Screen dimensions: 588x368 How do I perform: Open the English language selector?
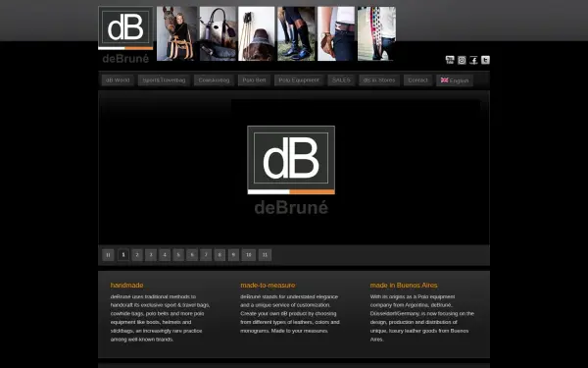[455, 80]
